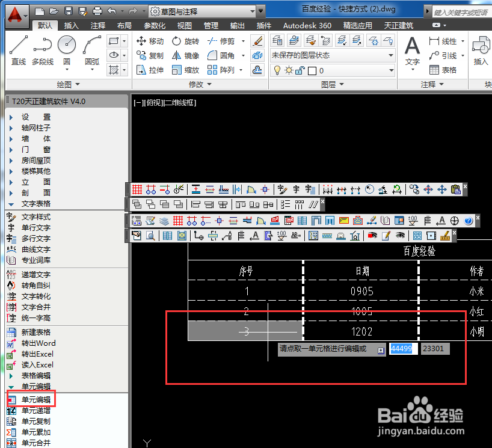Click the layer color white swatch

(x=312, y=70)
